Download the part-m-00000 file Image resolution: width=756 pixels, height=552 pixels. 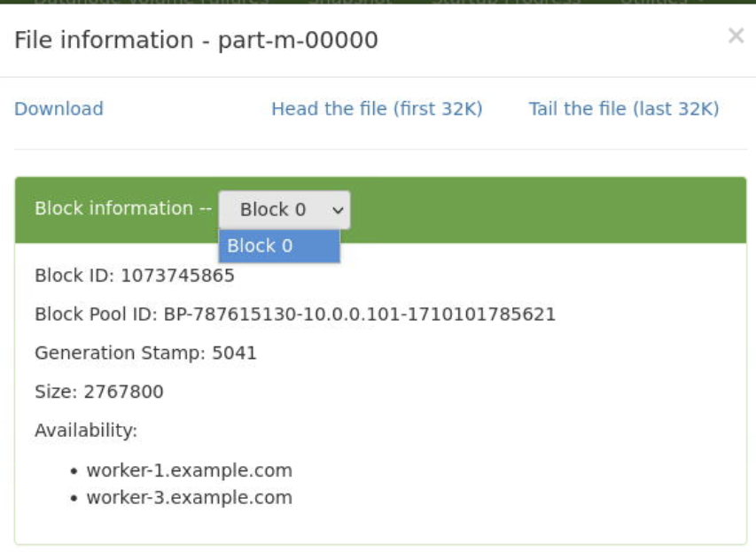tap(58, 109)
